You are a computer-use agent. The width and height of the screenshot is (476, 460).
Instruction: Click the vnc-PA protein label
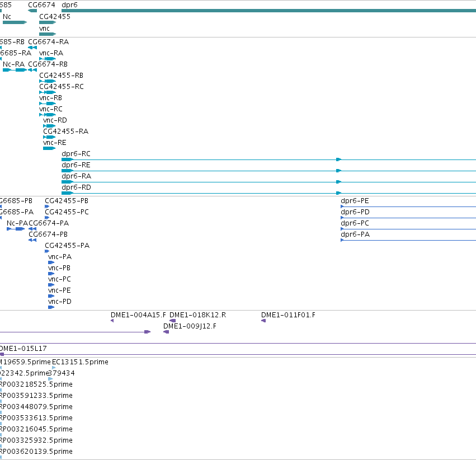(x=60, y=257)
